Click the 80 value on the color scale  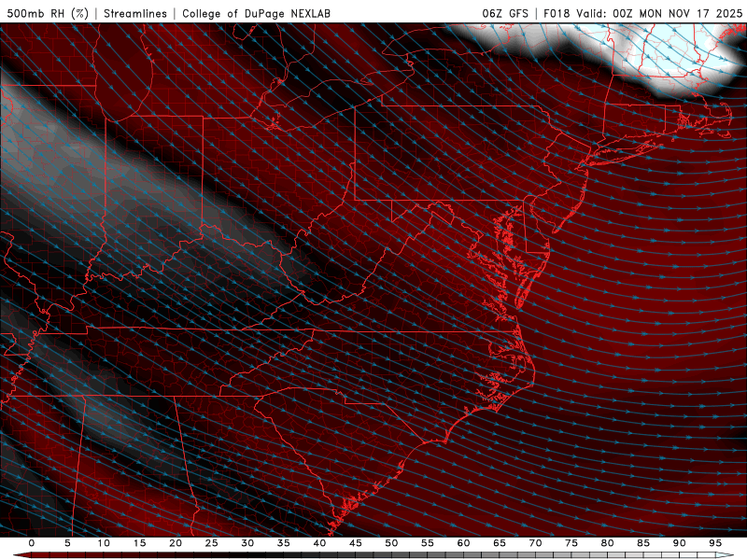(x=607, y=543)
